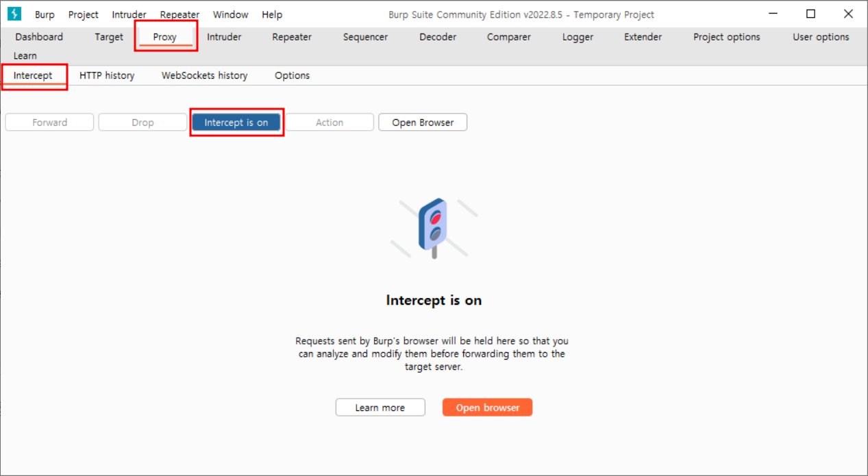Toggle the Intercept is on button
The height and width of the screenshot is (476, 868).
236,123
